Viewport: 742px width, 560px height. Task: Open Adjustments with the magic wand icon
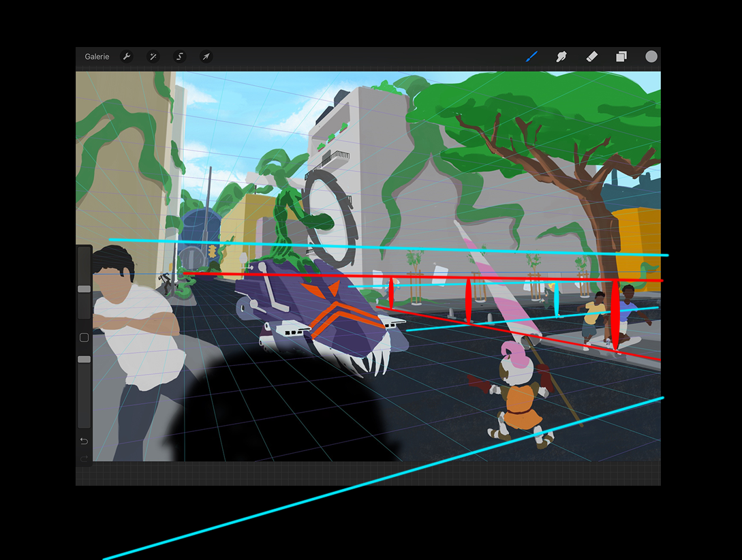(153, 57)
